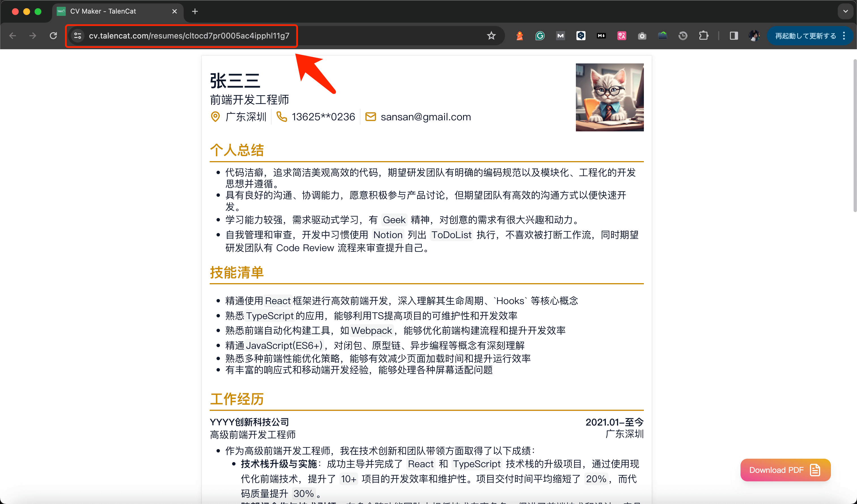Go back with the browser back arrow
This screenshot has width=857, height=504.
(x=13, y=36)
